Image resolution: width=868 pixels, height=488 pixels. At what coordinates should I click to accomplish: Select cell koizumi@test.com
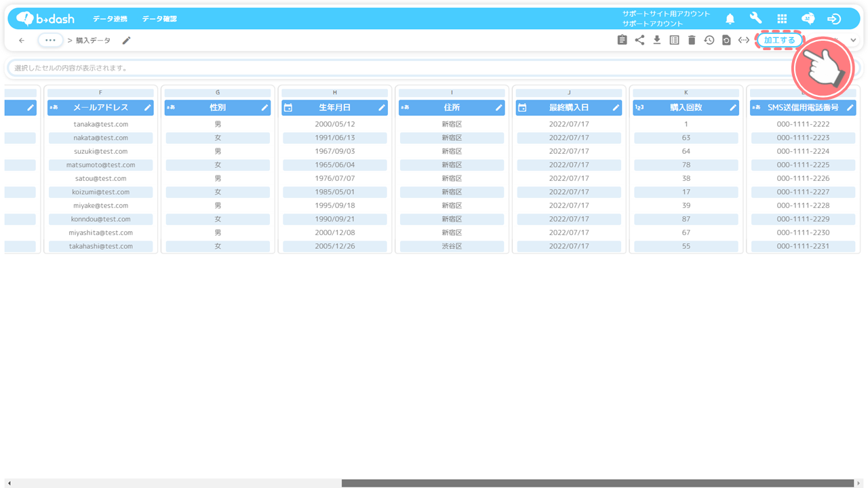[100, 192]
